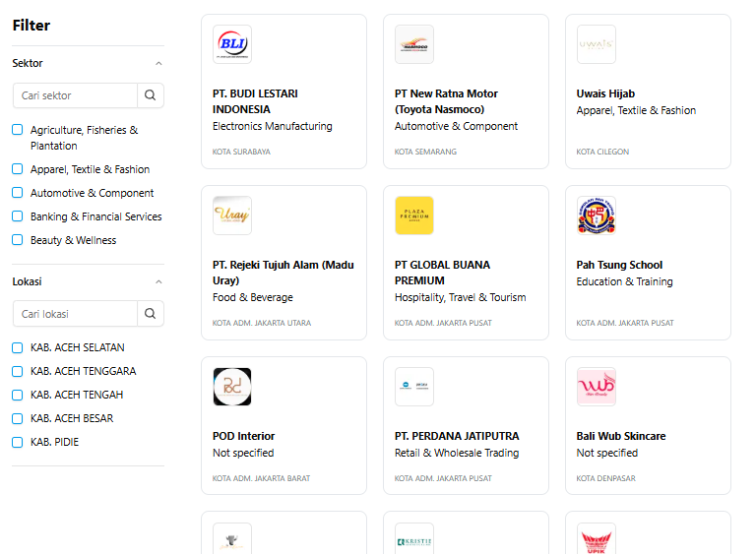Click the search icon beside Cari lokasi
756x554 pixels.
[x=151, y=314]
